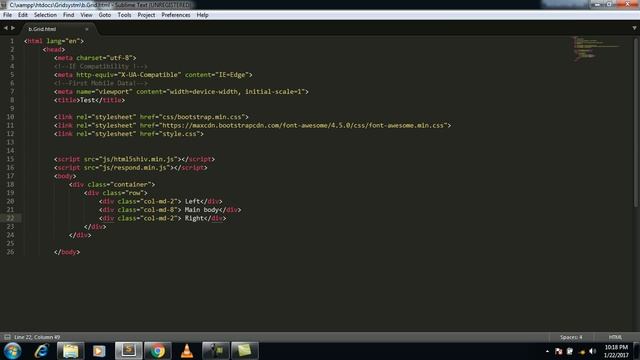Open VLC media player from taskbar
This screenshot has width=640, height=360.
pos(187,351)
